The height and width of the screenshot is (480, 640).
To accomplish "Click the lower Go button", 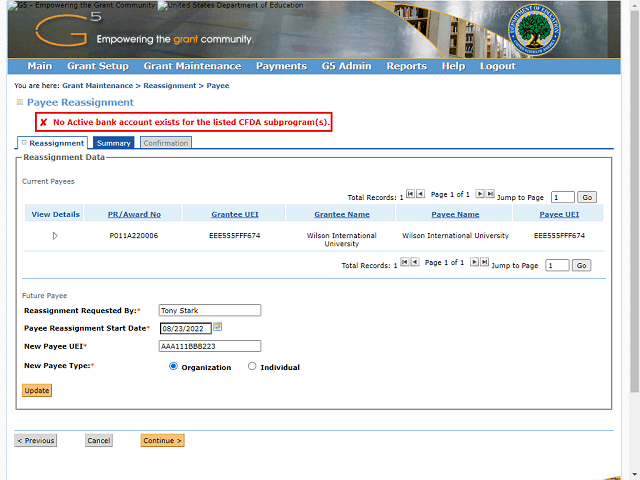I will click(581, 265).
